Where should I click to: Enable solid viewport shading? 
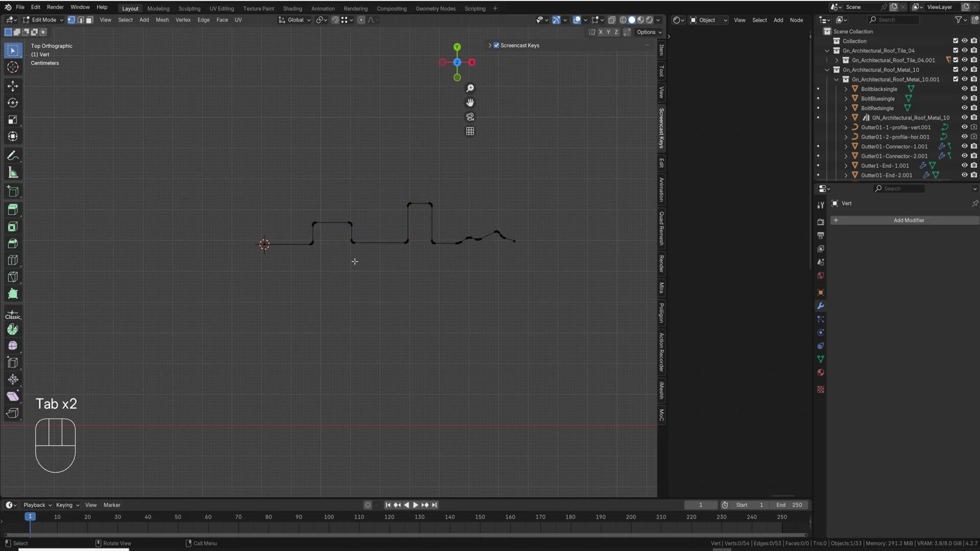(x=632, y=20)
